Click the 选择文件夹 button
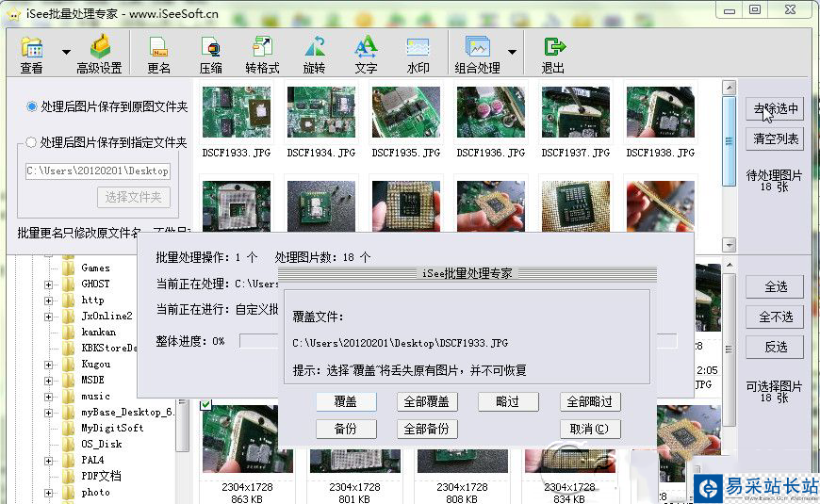This screenshot has width=820, height=504. 133,197
